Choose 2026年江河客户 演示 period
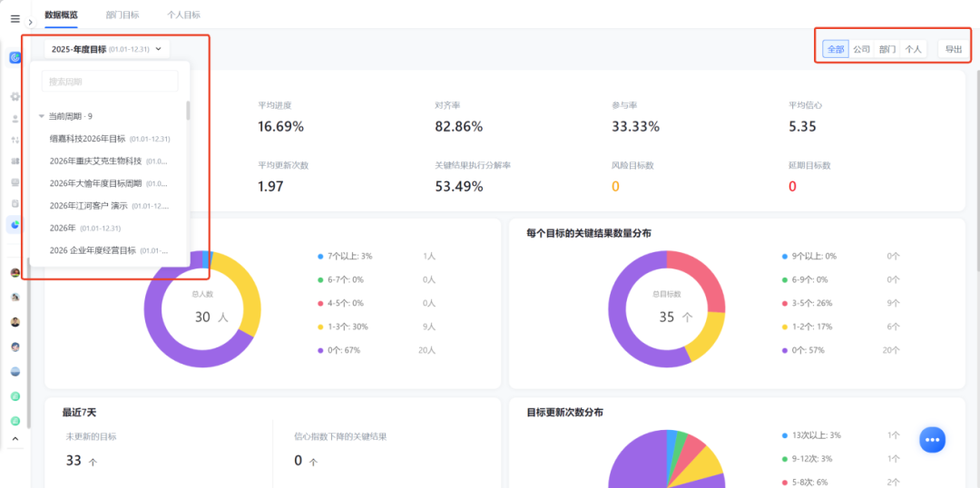The image size is (980, 488). (x=110, y=206)
